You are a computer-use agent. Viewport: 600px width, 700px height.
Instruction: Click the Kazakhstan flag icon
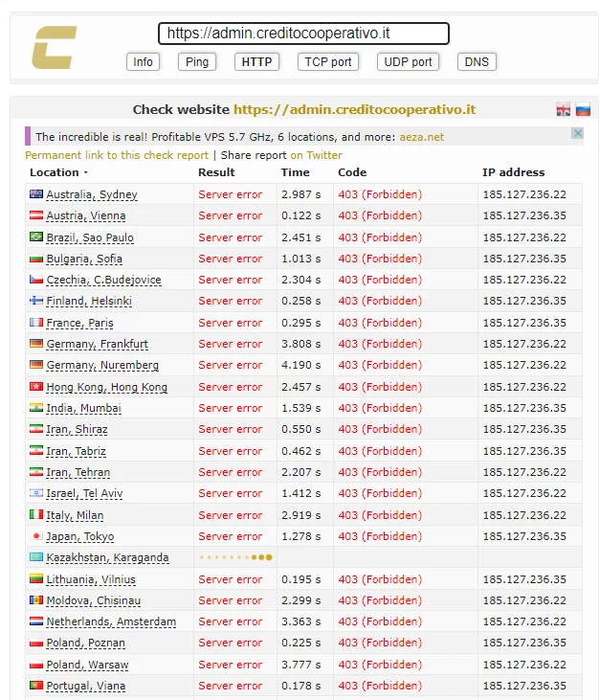(36, 557)
